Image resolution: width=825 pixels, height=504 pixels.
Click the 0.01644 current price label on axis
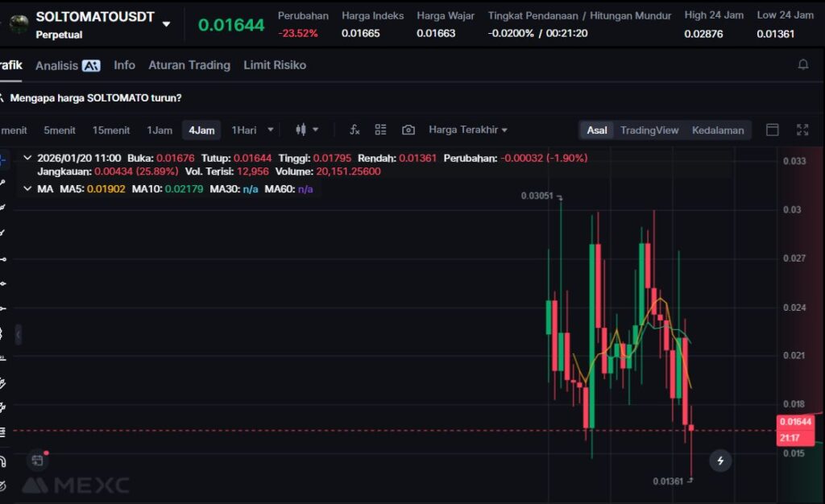795,421
